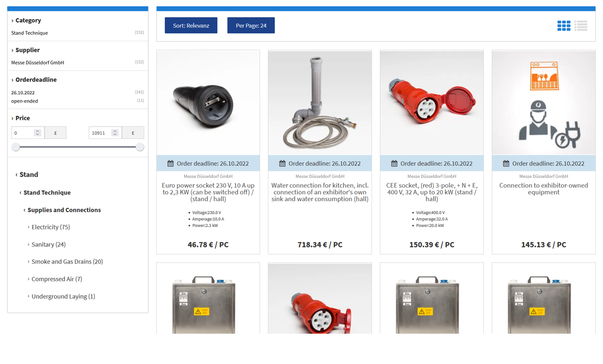Click the price range slider track
Viewport: 603px width, 364px height.
coord(78,147)
